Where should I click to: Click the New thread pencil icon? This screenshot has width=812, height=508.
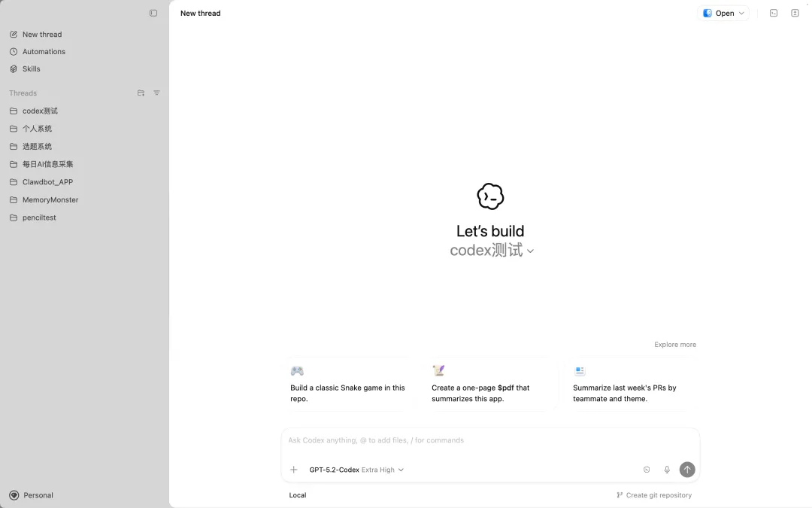[x=14, y=34]
